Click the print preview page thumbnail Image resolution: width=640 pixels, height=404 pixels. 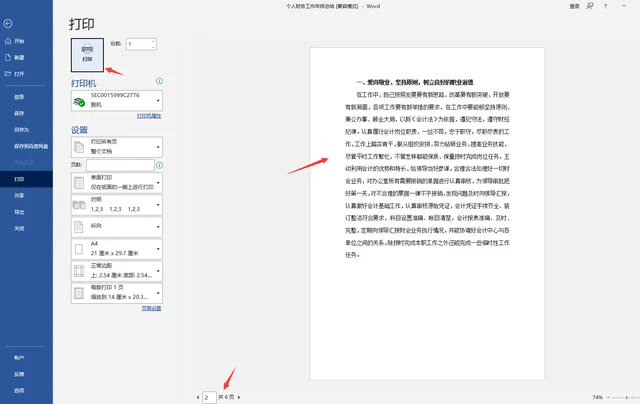427,214
